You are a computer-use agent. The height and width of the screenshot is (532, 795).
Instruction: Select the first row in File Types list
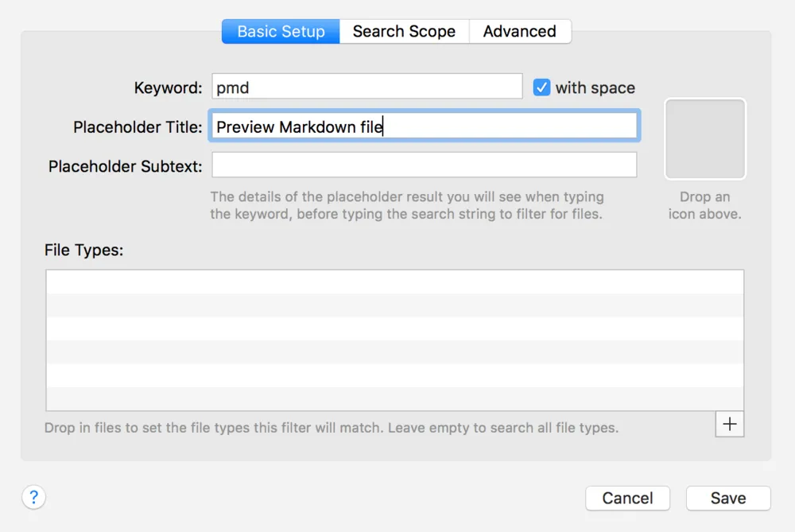coord(395,282)
